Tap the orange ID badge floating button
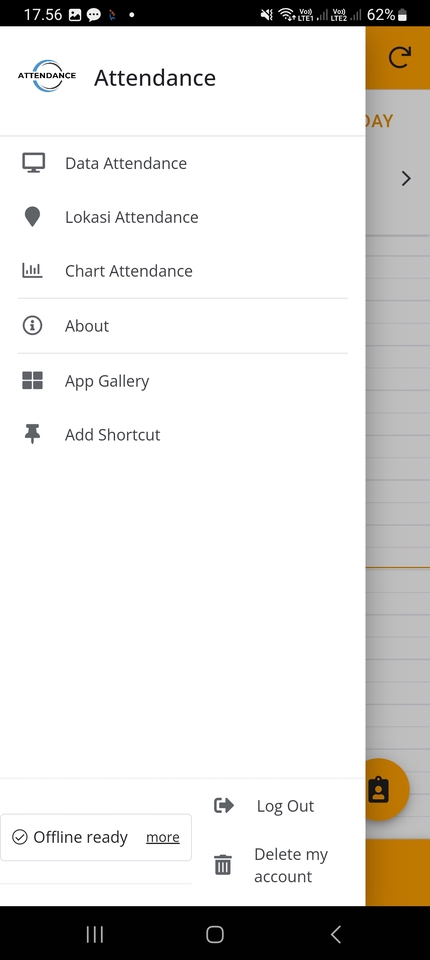Image resolution: width=430 pixels, height=960 pixels. pos(380,789)
